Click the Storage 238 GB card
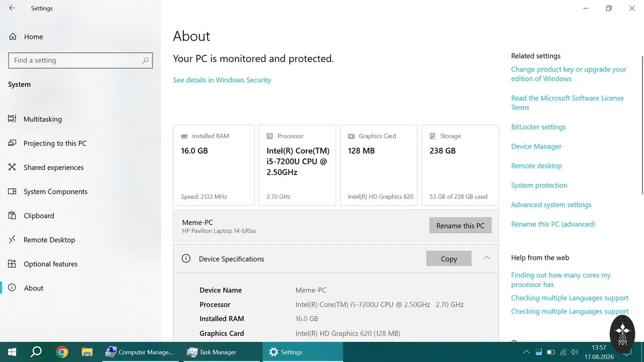This screenshot has height=362, width=644. pos(460,165)
